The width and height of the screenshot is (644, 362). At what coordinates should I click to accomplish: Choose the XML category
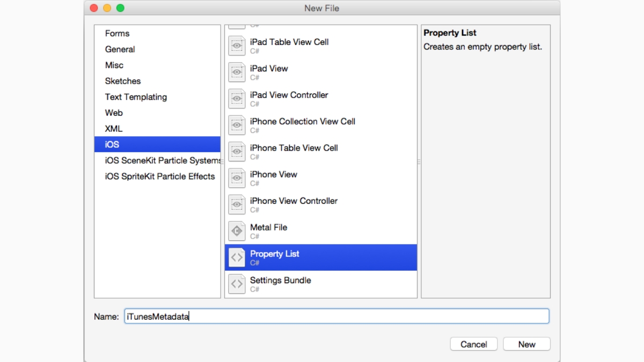[114, 129]
